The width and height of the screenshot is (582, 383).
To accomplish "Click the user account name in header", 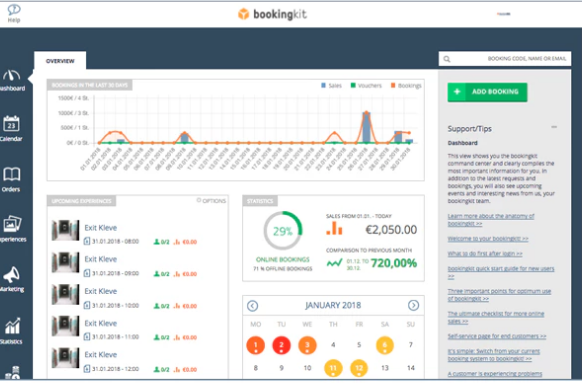I will click(x=504, y=14).
